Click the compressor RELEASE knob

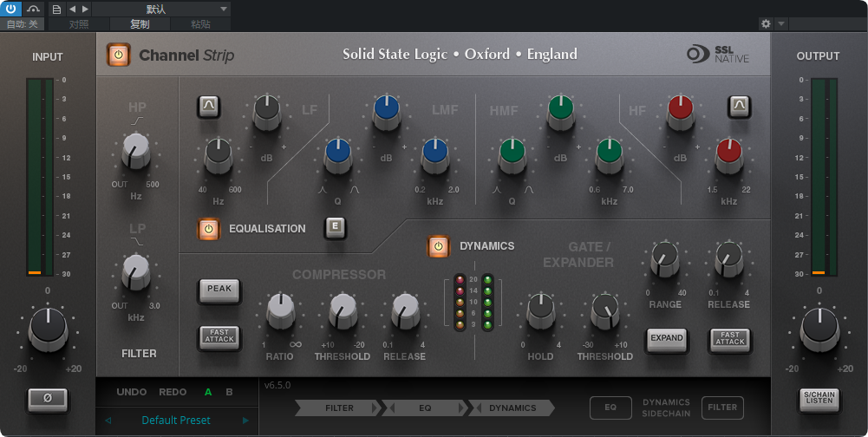[x=406, y=310]
